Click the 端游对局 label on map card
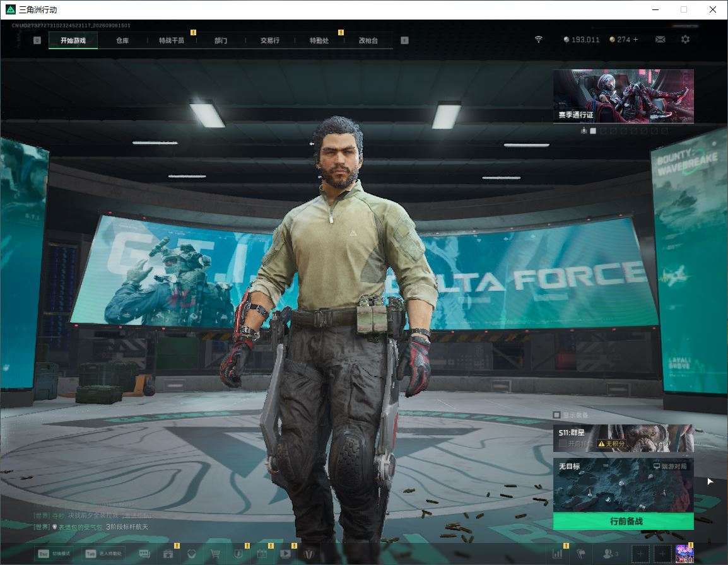Screen dimensions: 728x565 pyautogui.click(x=670, y=466)
